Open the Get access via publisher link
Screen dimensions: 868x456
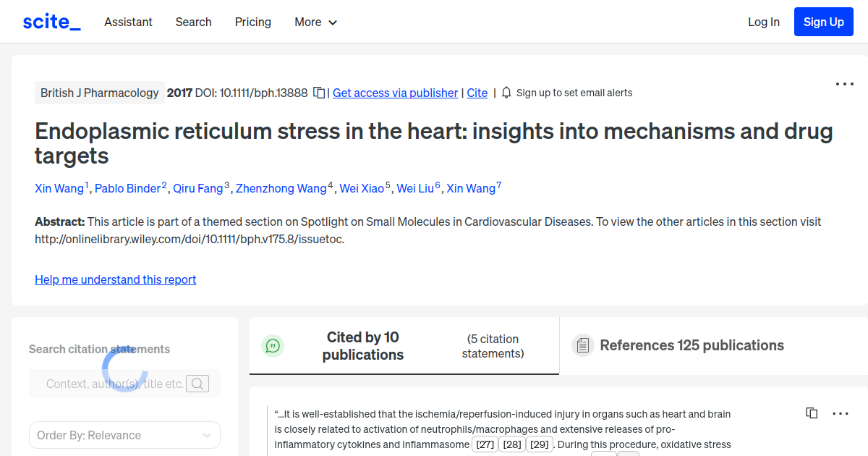pos(395,93)
